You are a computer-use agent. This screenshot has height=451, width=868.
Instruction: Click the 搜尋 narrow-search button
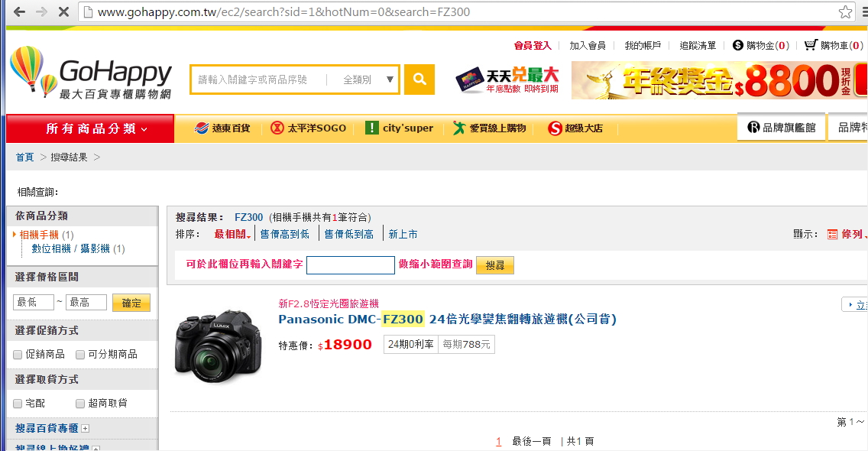[x=495, y=265]
